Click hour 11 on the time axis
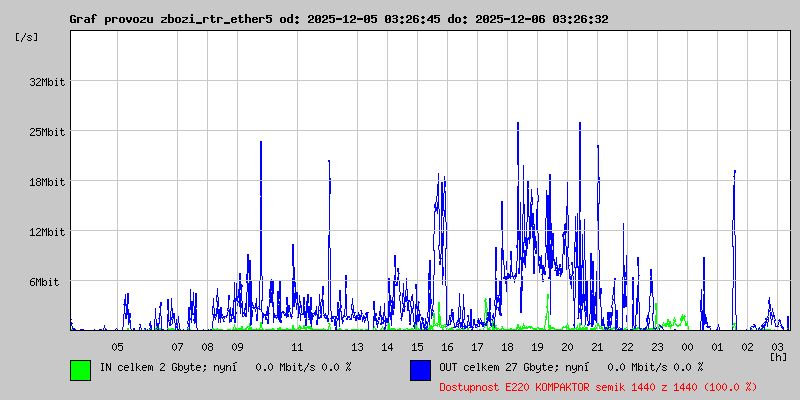Viewport: 800px width, 400px height. point(297,347)
